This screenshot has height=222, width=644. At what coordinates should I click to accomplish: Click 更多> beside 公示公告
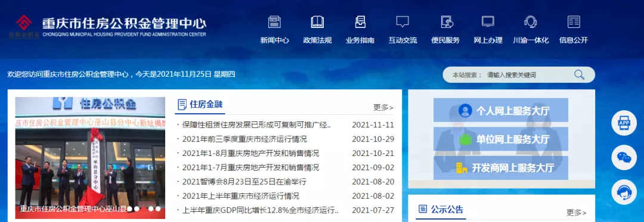pyautogui.click(x=577, y=212)
